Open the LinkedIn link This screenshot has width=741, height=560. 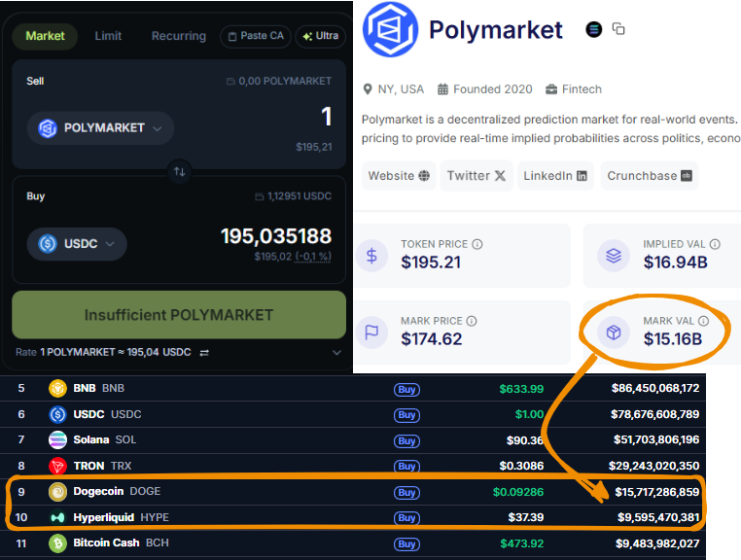pyautogui.click(x=555, y=176)
